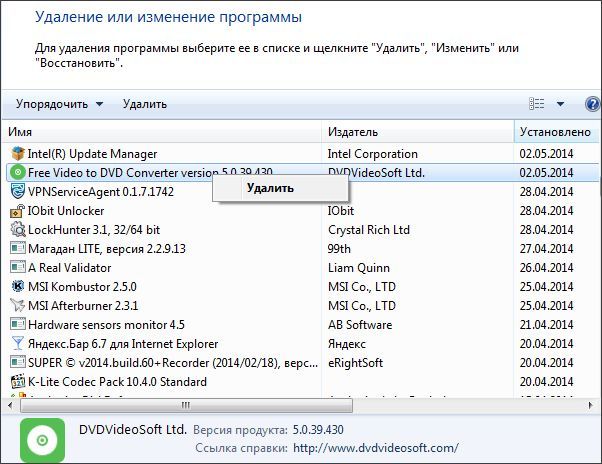Click the DVDVideoSoft Ltd. publisher cell

(376, 173)
